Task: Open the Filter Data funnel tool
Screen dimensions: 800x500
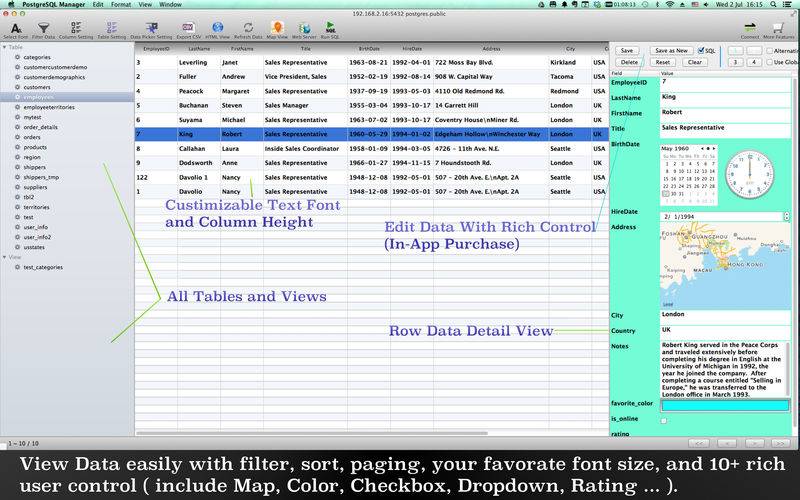Action: tap(43, 27)
